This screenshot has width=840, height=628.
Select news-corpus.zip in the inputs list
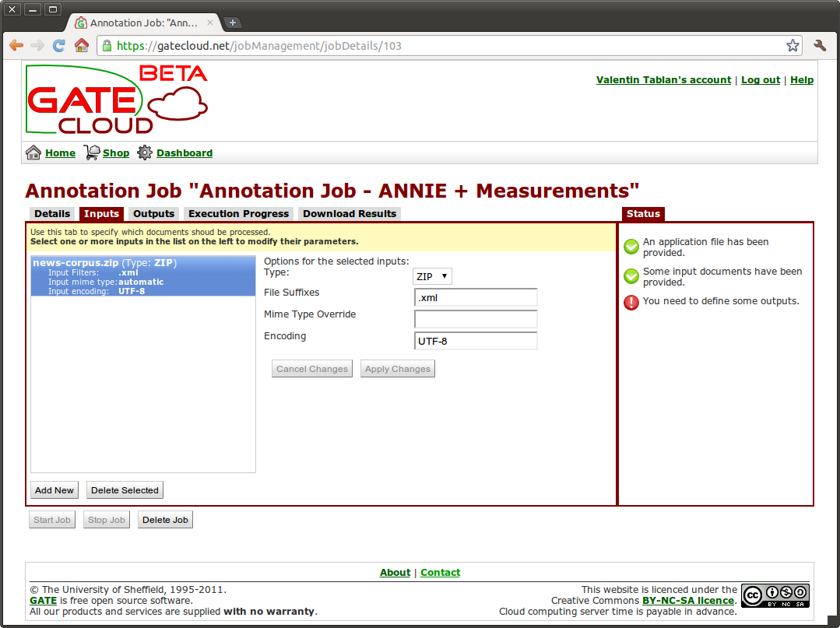(143, 276)
